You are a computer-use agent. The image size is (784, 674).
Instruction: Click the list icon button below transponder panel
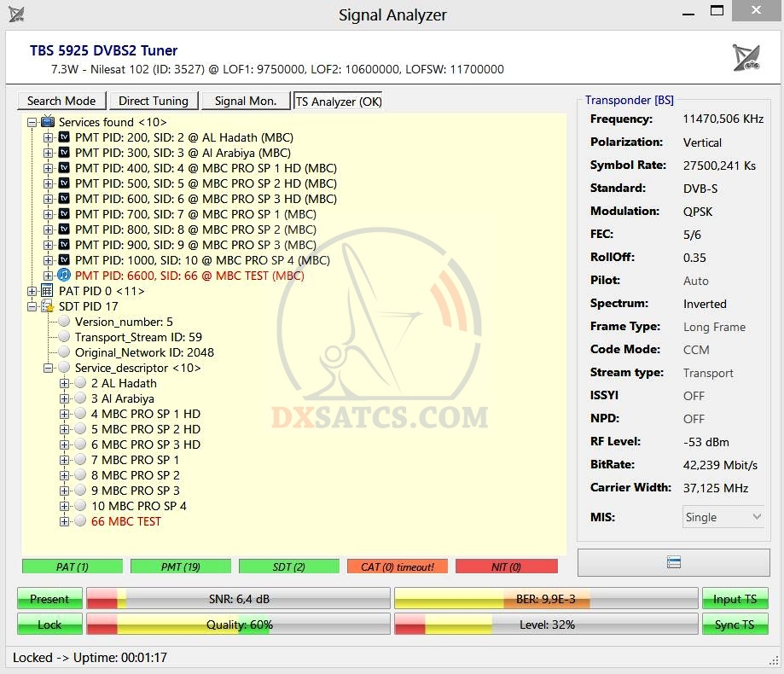[673, 562]
